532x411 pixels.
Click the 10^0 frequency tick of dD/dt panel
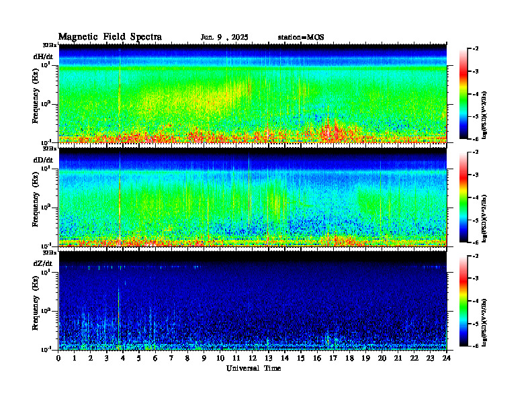click(46, 207)
